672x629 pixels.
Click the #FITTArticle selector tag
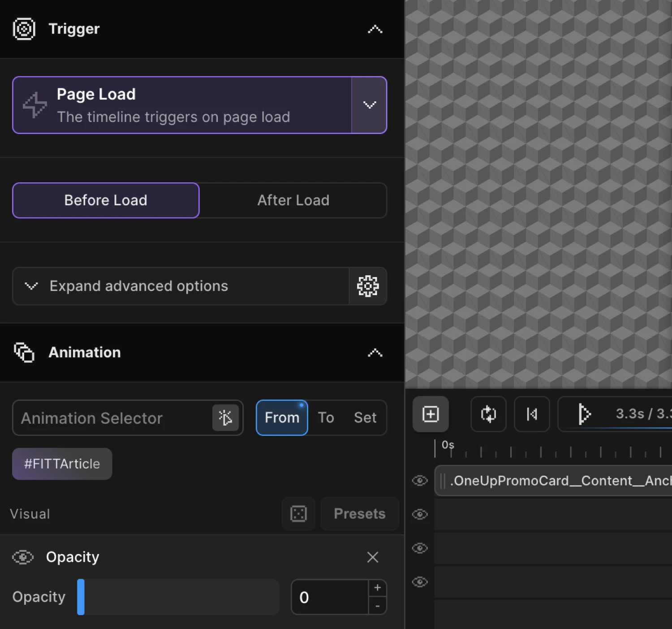(x=62, y=464)
